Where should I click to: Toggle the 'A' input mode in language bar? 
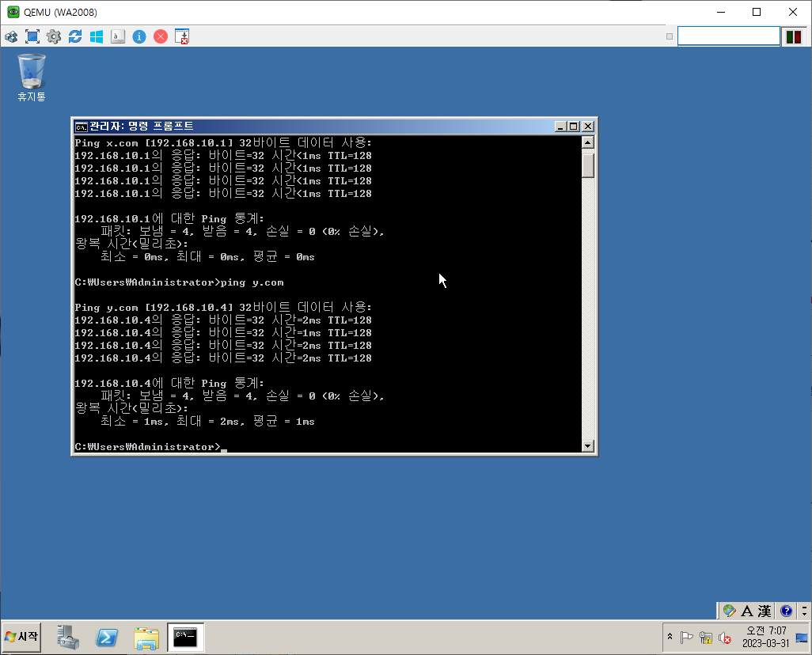(x=747, y=611)
